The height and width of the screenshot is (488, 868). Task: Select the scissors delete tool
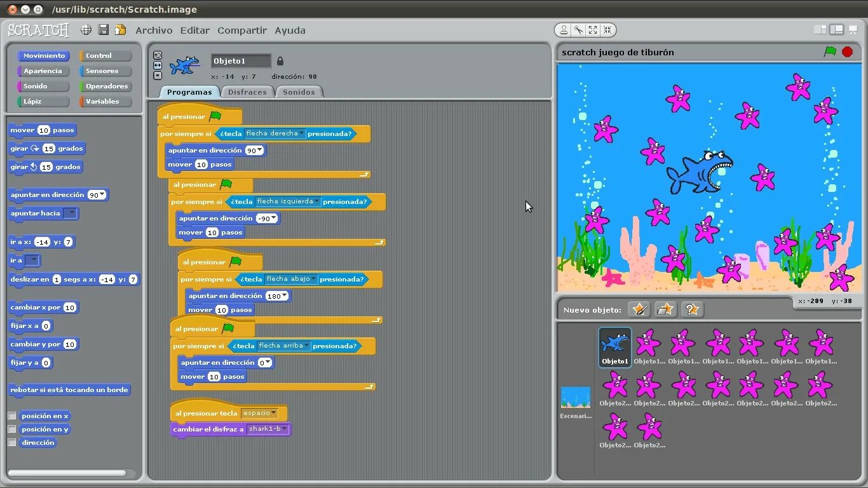click(578, 30)
